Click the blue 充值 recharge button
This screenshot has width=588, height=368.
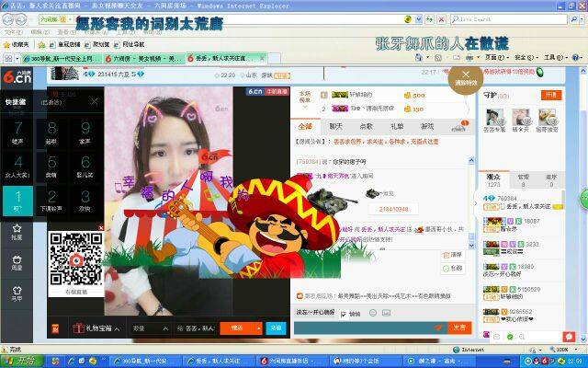point(276,328)
